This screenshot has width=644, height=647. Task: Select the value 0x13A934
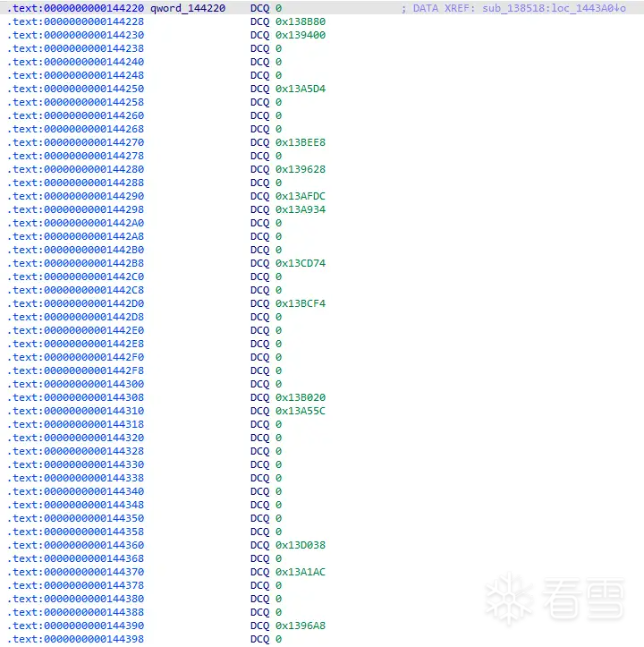coord(301,209)
